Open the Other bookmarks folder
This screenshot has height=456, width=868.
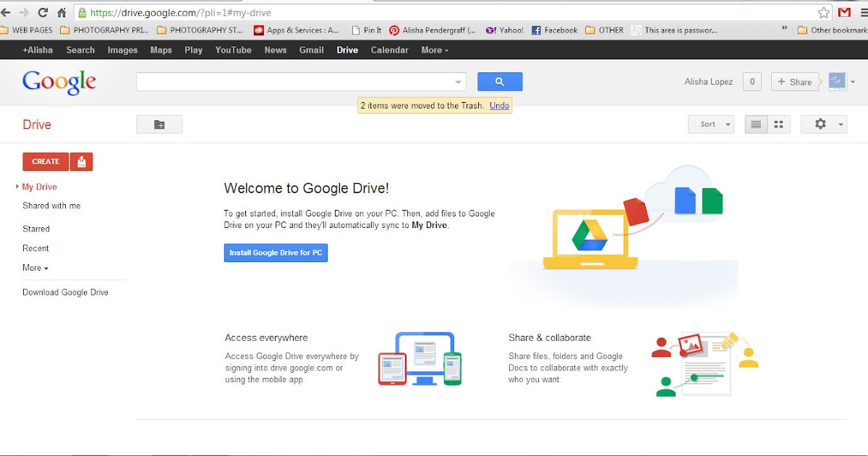[x=832, y=30]
